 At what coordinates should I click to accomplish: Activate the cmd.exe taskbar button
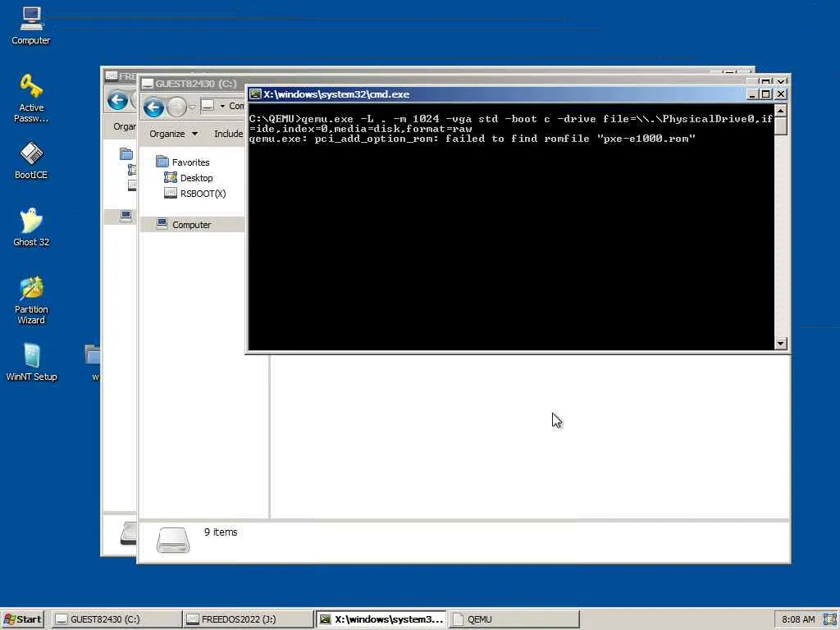381,619
